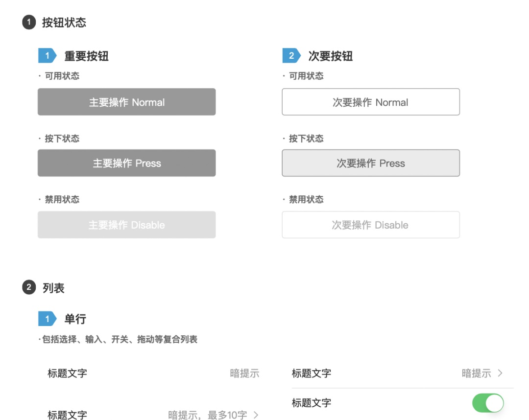Click the disabled 主要操作 Disable button
529x420 pixels.
point(126,225)
